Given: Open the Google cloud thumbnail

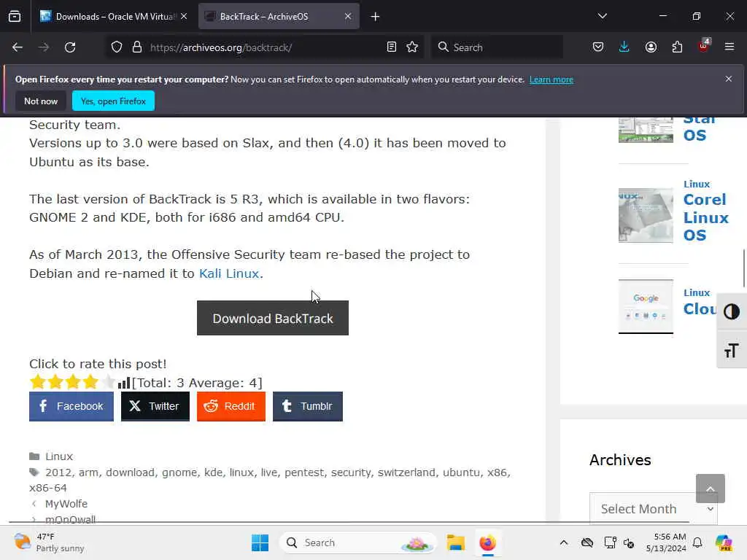Looking at the screenshot, I should coord(646,306).
